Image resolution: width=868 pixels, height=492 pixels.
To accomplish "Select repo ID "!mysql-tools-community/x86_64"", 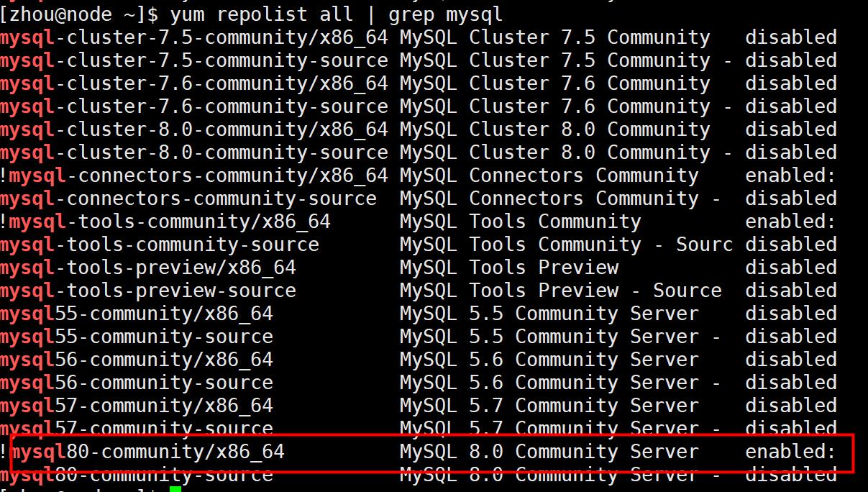I will coord(165,222).
